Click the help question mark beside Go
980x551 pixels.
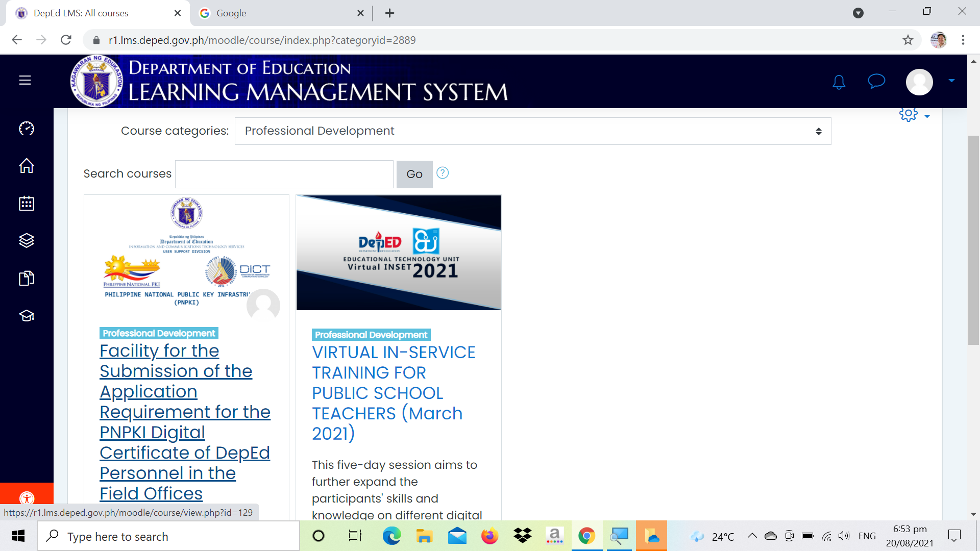pos(443,173)
